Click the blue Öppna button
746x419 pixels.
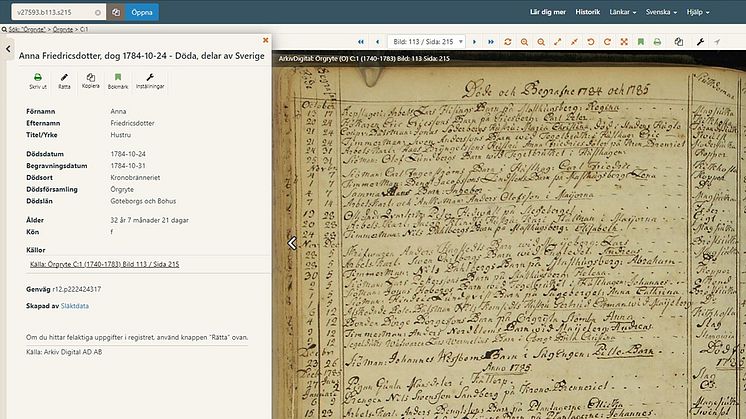pos(142,12)
